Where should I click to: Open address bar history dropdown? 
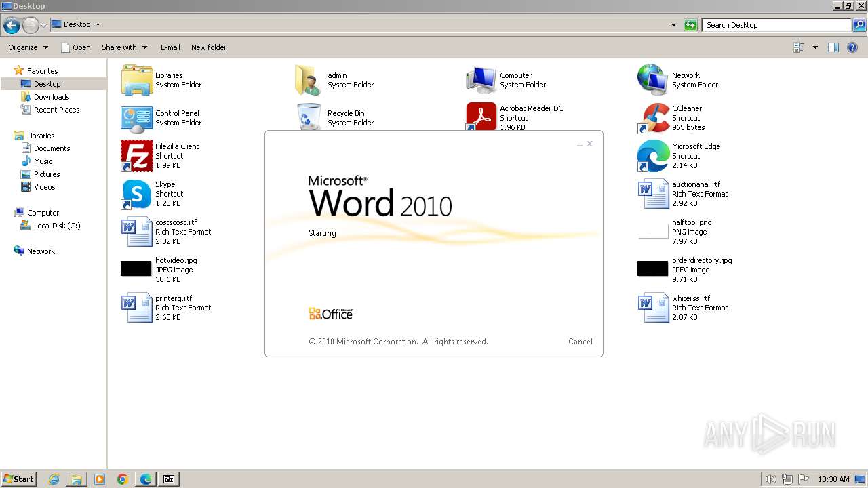tap(673, 25)
